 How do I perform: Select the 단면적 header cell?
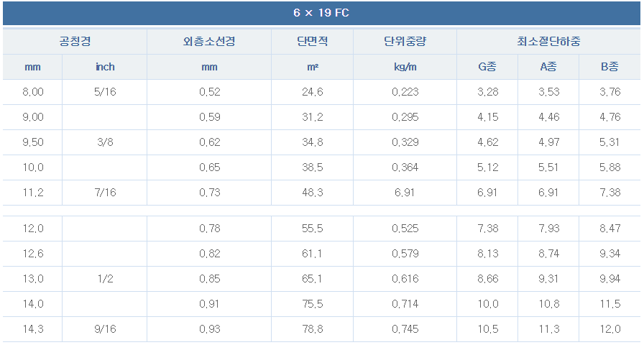pos(312,42)
